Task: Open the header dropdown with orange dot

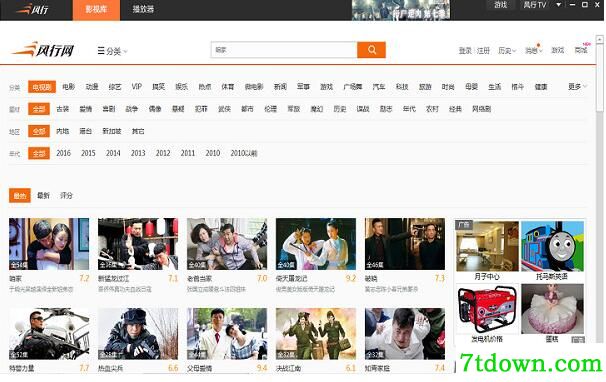Action: click(533, 50)
